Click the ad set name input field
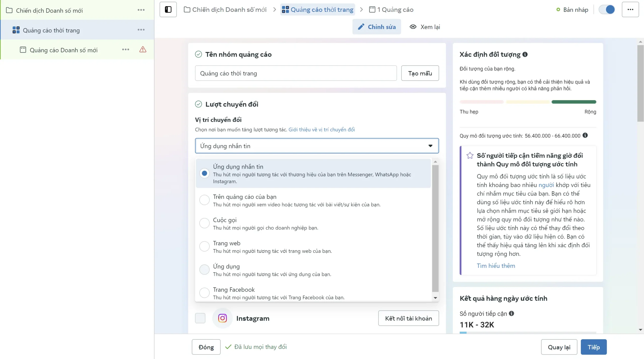 pos(296,73)
